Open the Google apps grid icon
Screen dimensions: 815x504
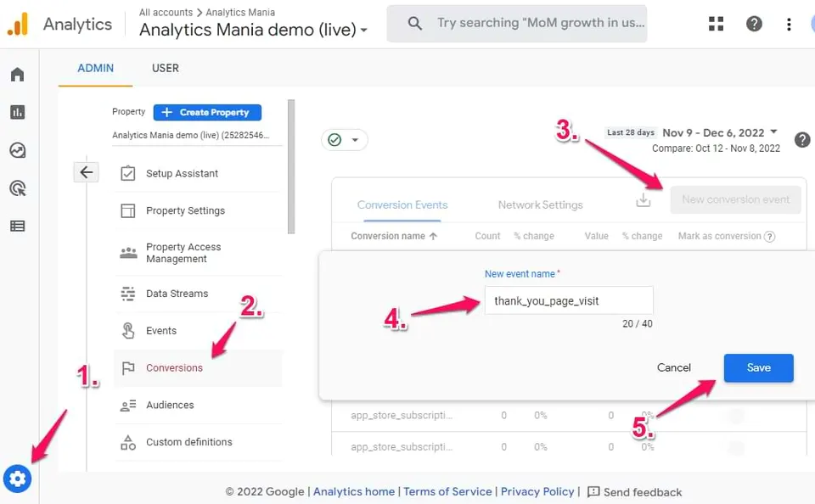point(716,24)
